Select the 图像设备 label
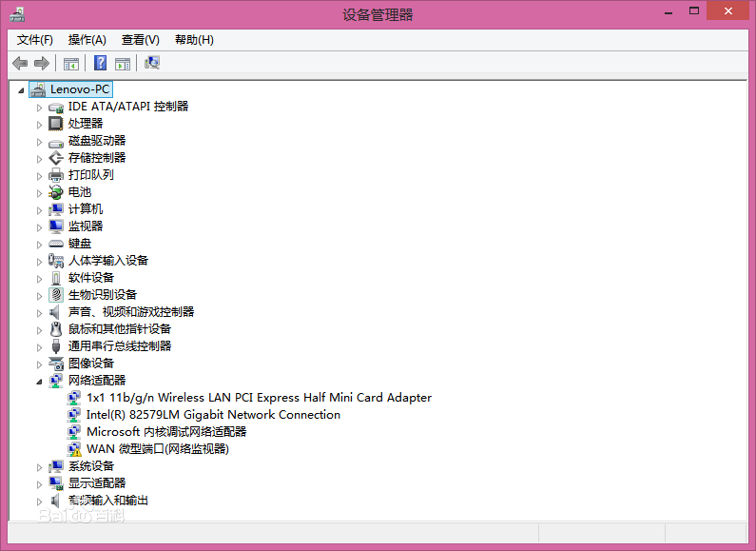This screenshot has height=551, width=756. point(91,363)
